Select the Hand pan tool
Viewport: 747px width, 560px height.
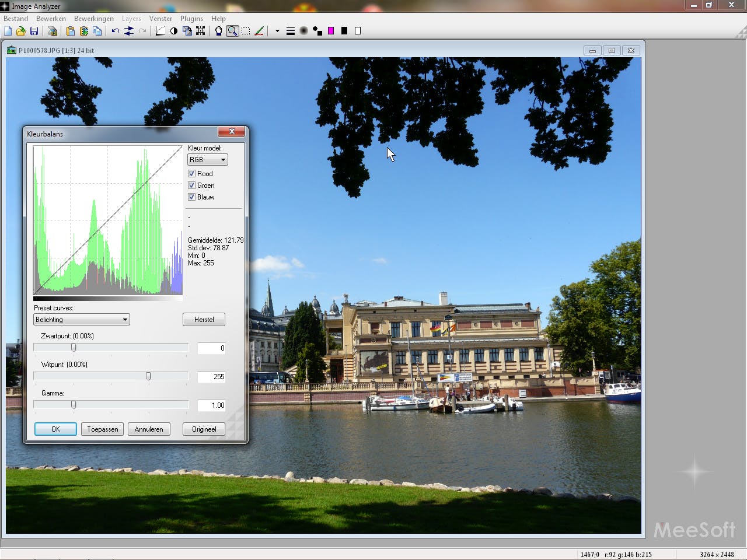click(x=218, y=31)
